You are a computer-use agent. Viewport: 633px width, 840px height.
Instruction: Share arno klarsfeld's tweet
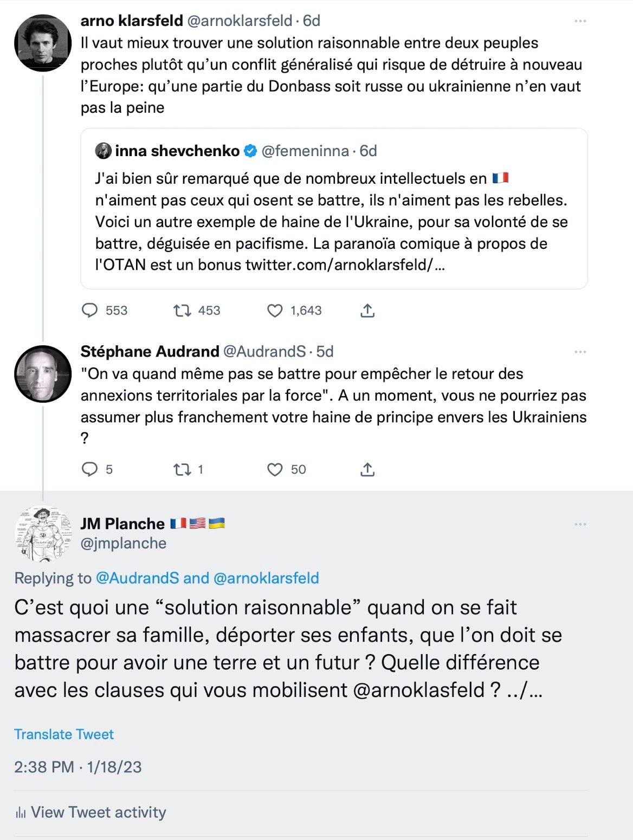point(367,311)
